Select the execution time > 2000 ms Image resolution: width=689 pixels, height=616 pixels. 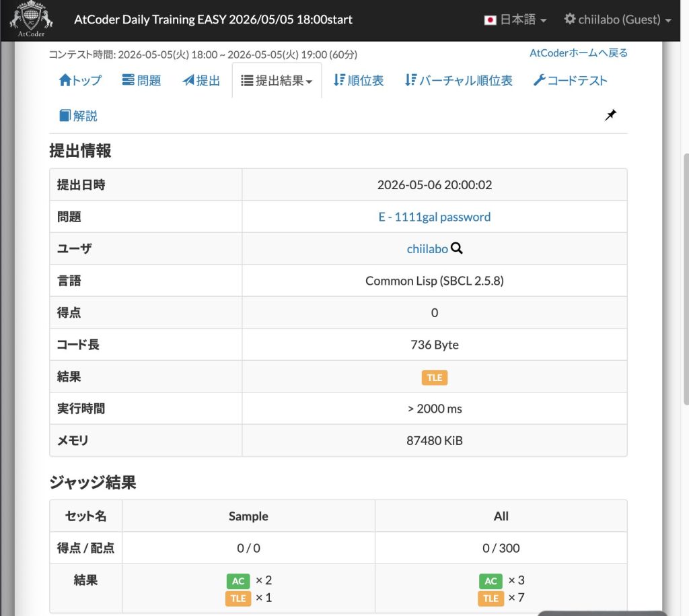click(x=435, y=409)
